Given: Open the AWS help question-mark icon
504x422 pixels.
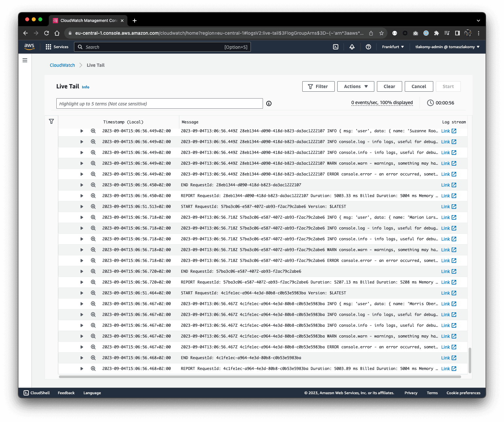Looking at the screenshot, I should tap(368, 47).
